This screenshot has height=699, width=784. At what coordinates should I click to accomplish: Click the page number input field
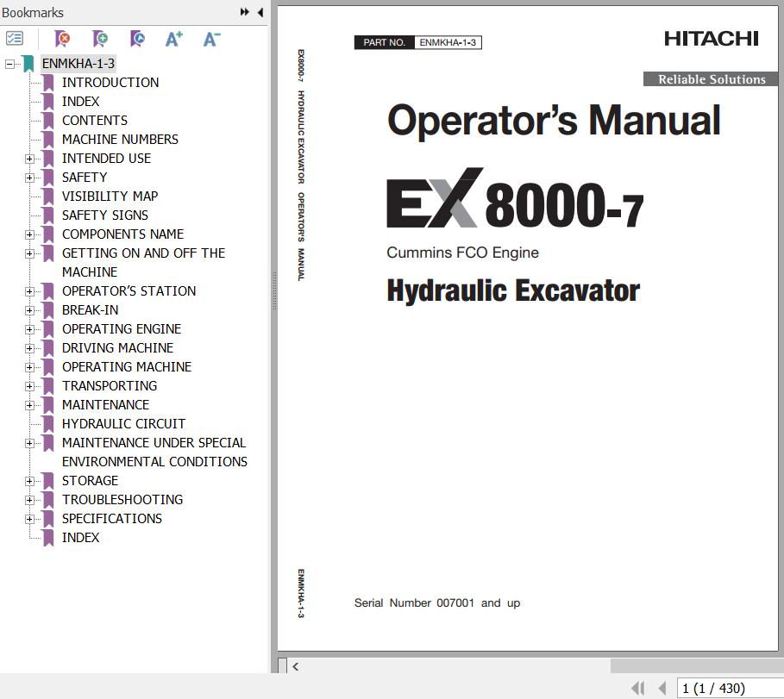point(731,689)
